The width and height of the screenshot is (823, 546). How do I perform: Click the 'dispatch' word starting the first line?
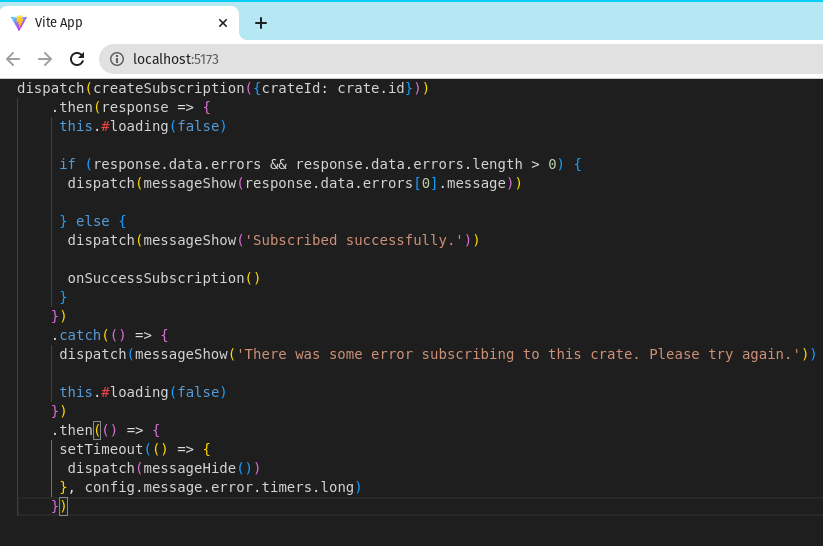pos(51,88)
